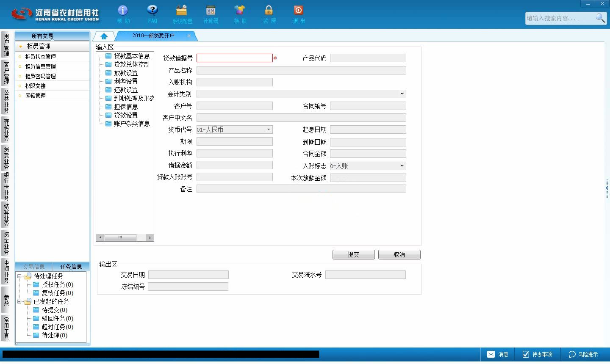Select the 贷款总体控制 folder node
This screenshot has height=364, width=610.
tap(127, 64)
